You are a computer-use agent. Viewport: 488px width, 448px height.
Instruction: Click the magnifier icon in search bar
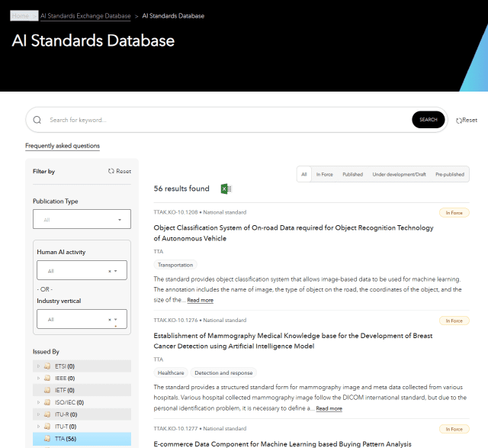pyautogui.click(x=37, y=120)
